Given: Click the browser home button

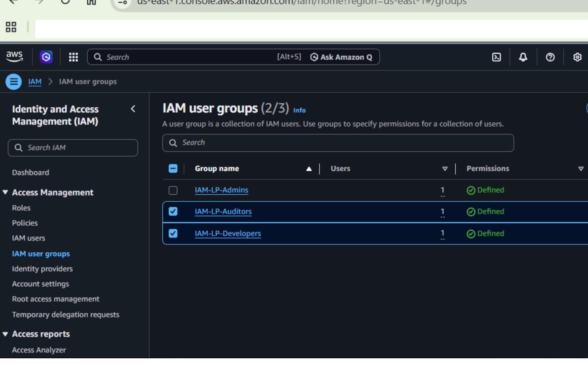Looking at the screenshot, I should [91, 1].
